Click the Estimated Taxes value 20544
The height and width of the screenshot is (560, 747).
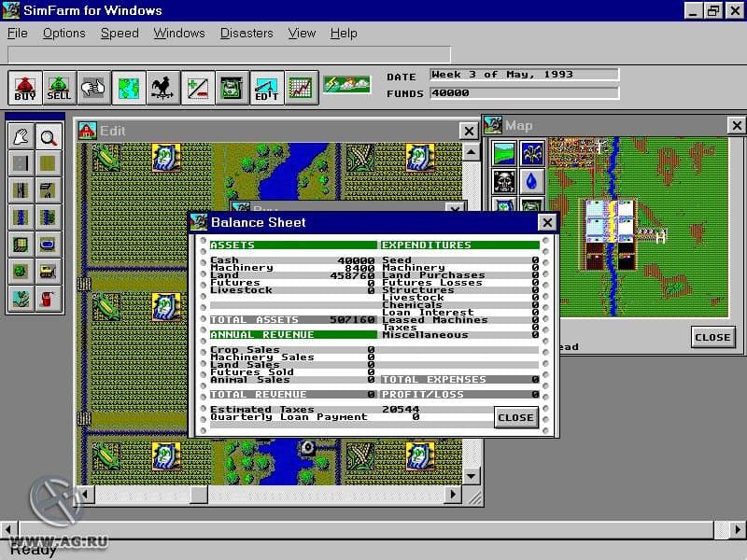[x=401, y=410]
